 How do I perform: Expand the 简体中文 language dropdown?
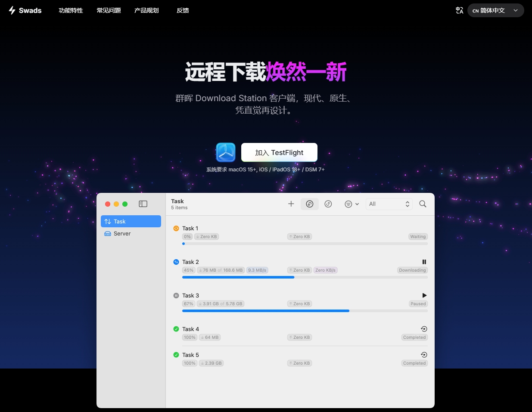pos(495,10)
